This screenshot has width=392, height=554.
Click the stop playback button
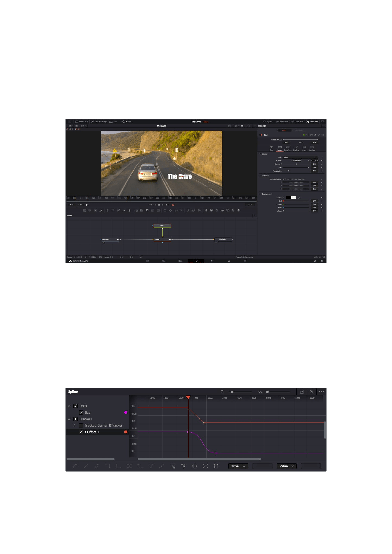point(159,205)
